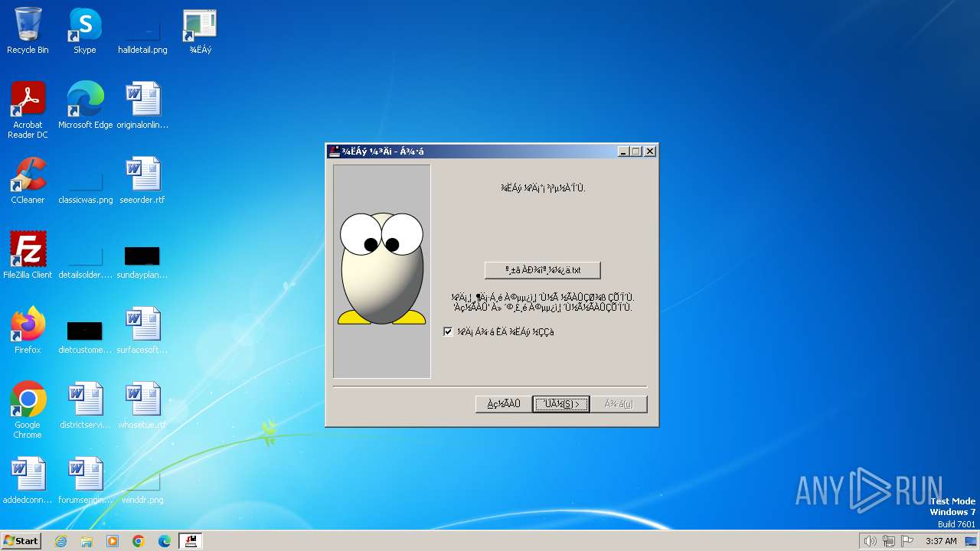The image size is (980, 551).
Task: Open Acrobat Reader DC shortcut
Action: tap(28, 110)
